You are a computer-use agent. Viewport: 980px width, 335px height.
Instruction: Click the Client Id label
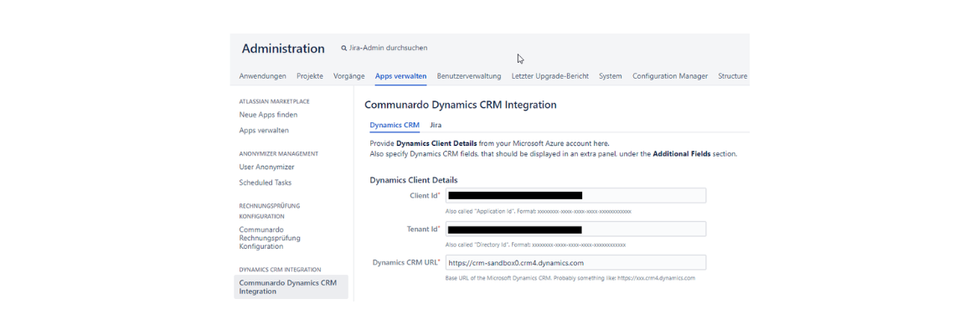425,196
